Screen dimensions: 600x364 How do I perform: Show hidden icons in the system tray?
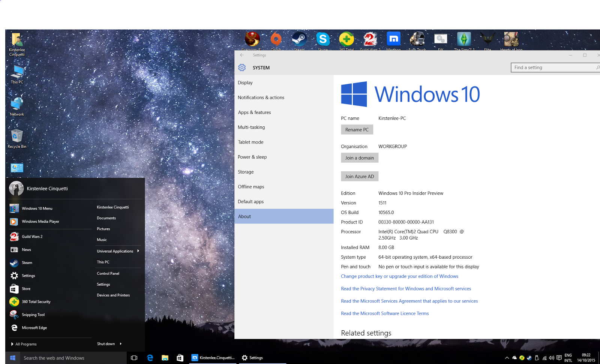507,358
